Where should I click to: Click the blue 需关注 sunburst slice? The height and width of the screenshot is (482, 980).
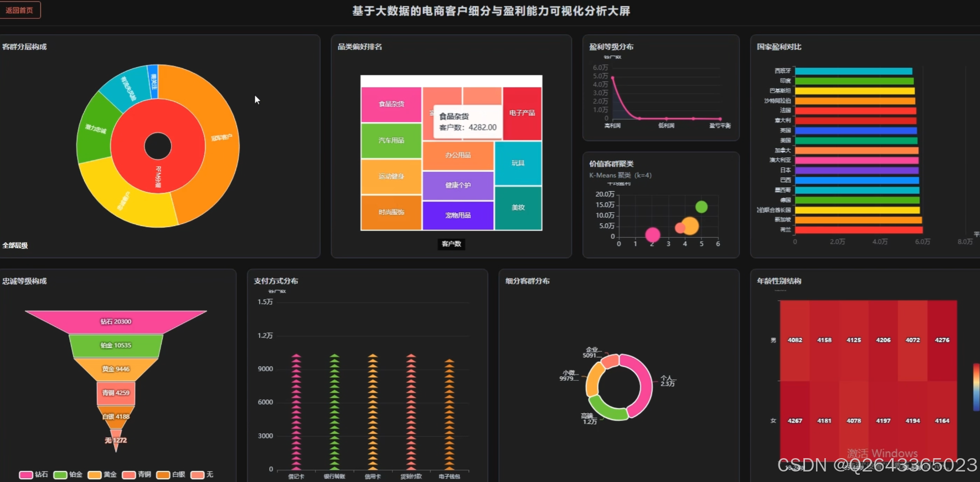click(x=153, y=81)
